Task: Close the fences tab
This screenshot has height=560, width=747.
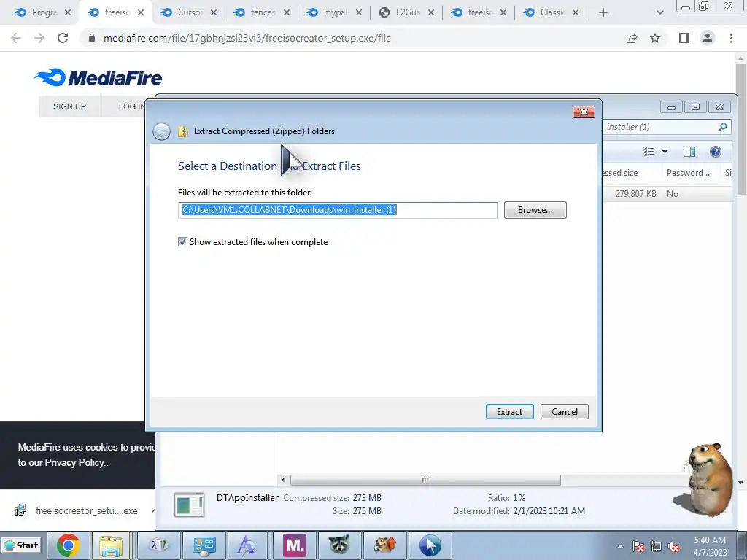Action: [x=286, y=12]
